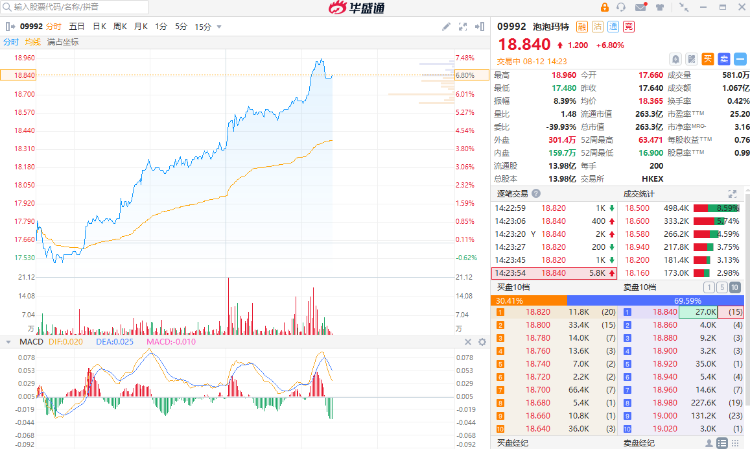Screen dimensions: 750x449
Task: Toggle the blue 分时 line legend
Action: point(11,42)
